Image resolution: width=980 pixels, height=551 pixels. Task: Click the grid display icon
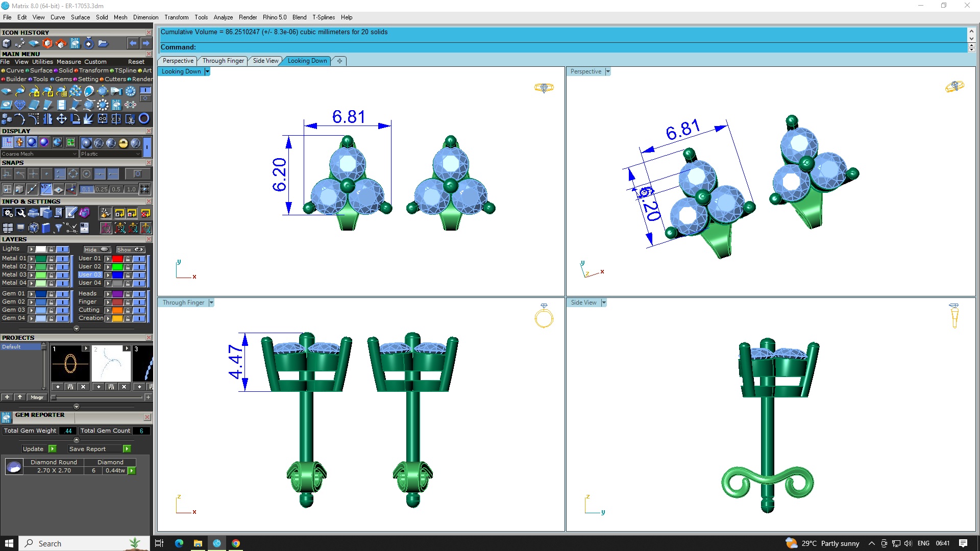pos(7,142)
